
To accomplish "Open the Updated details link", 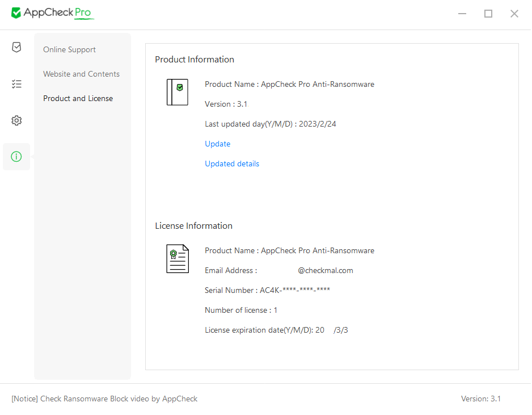I will pyautogui.click(x=232, y=164).
